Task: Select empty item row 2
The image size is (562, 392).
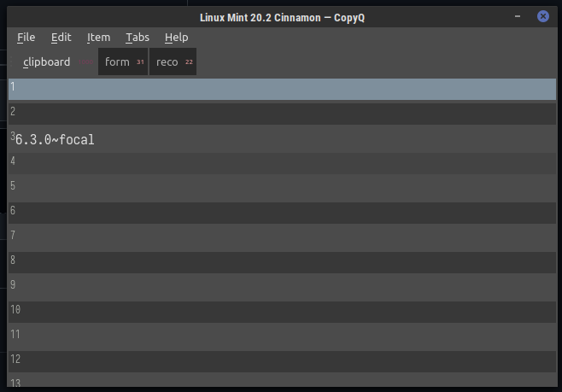Action: (282, 114)
